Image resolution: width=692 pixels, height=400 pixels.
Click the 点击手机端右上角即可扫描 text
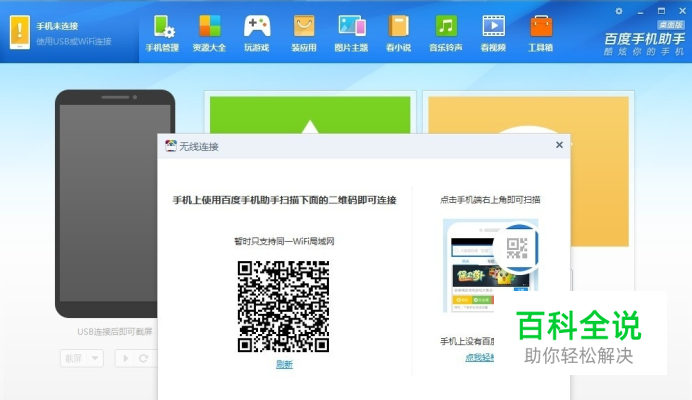[490, 200]
